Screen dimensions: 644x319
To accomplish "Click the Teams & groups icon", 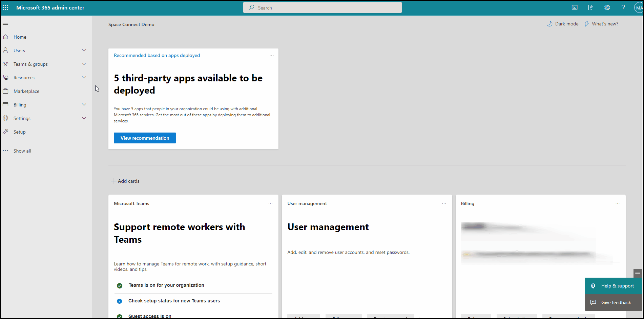I will pyautogui.click(x=5, y=64).
